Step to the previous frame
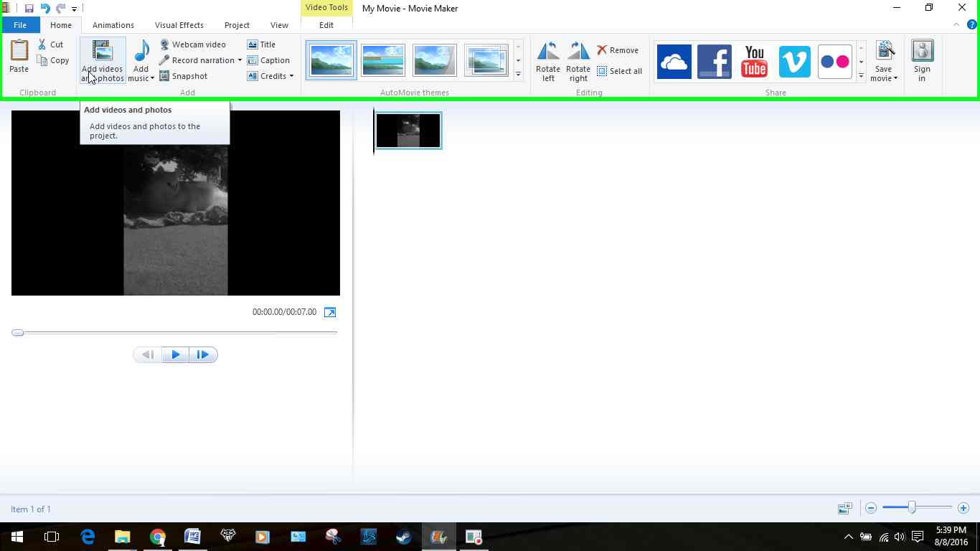Screen dimensions: 980x551 click(148, 354)
